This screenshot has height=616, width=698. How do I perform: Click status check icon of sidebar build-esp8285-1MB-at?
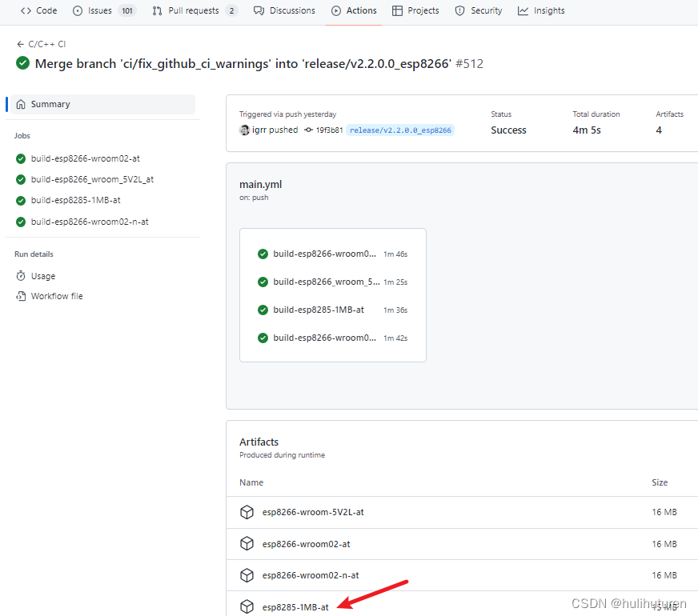point(21,201)
